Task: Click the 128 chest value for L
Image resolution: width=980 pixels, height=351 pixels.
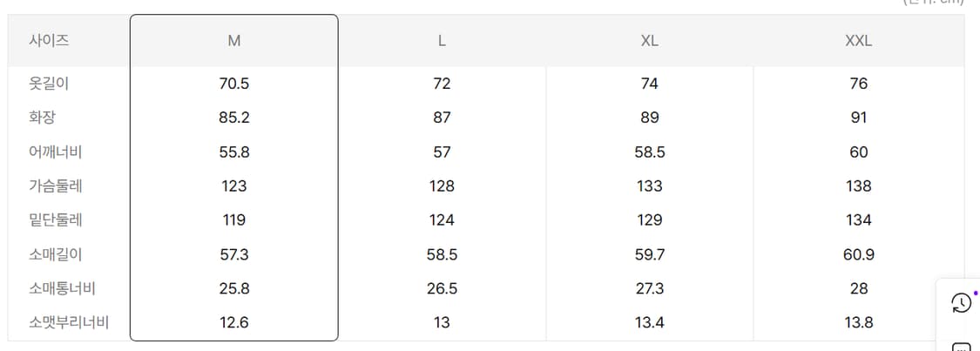Action: (442, 186)
